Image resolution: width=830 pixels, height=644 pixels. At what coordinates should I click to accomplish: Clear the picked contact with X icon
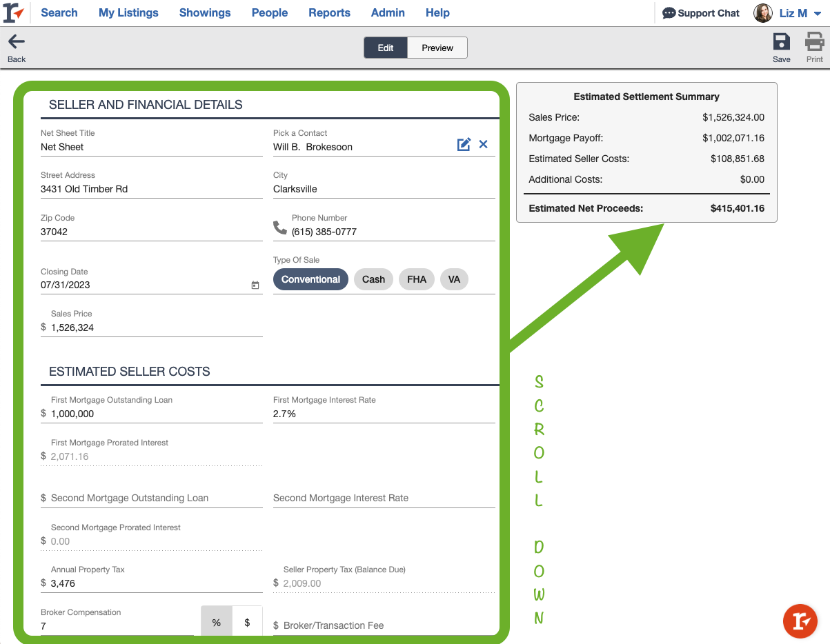pos(484,144)
